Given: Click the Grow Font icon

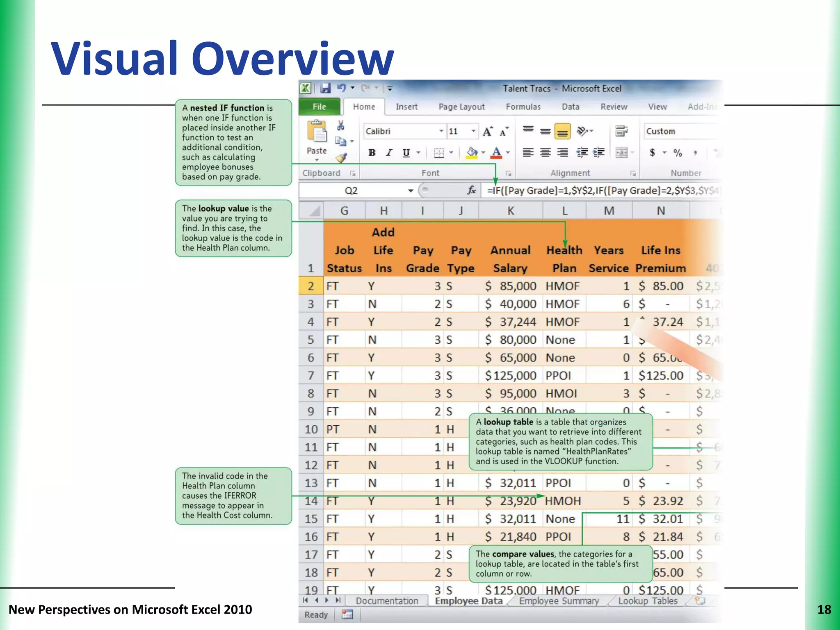Looking at the screenshot, I should pos(488,131).
